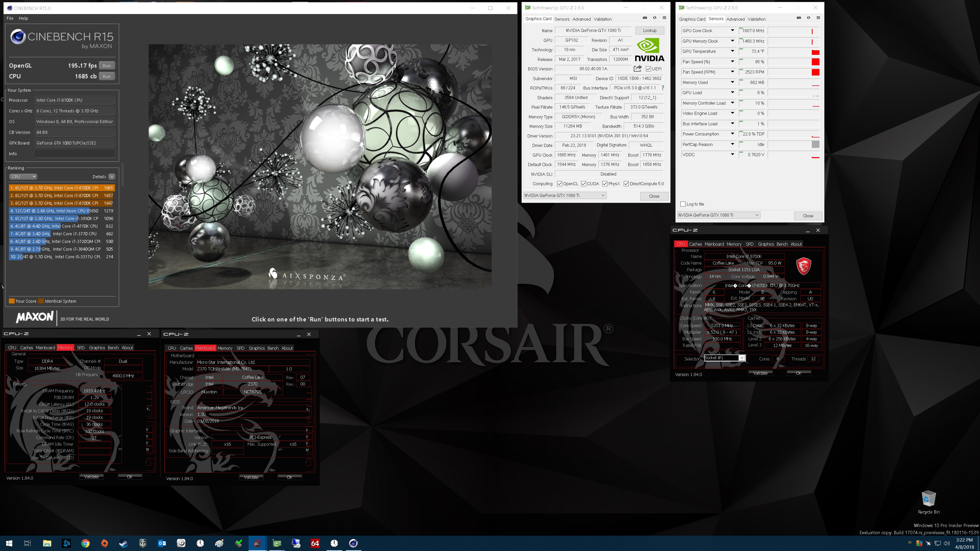Switch to Validation tab in GPU-Z Sensors window
The width and height of the screenshot is (980, 551).
(756, 19)
